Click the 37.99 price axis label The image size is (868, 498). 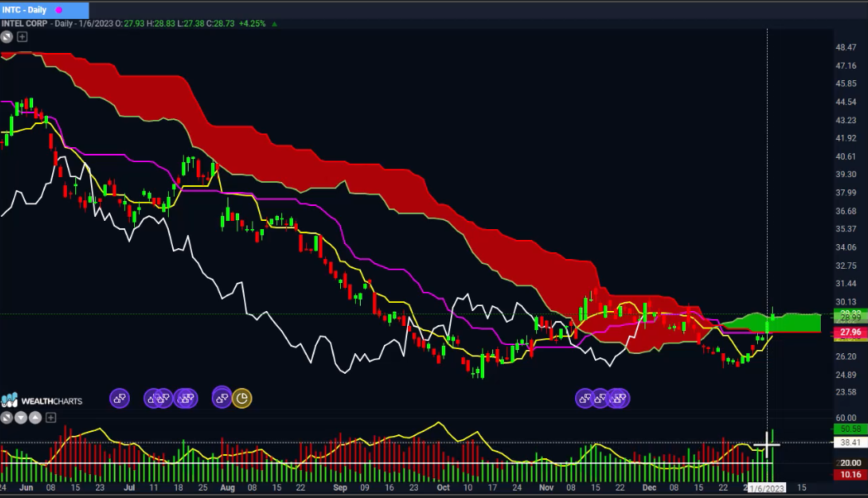pyautogui.click(x=846, y=193)
